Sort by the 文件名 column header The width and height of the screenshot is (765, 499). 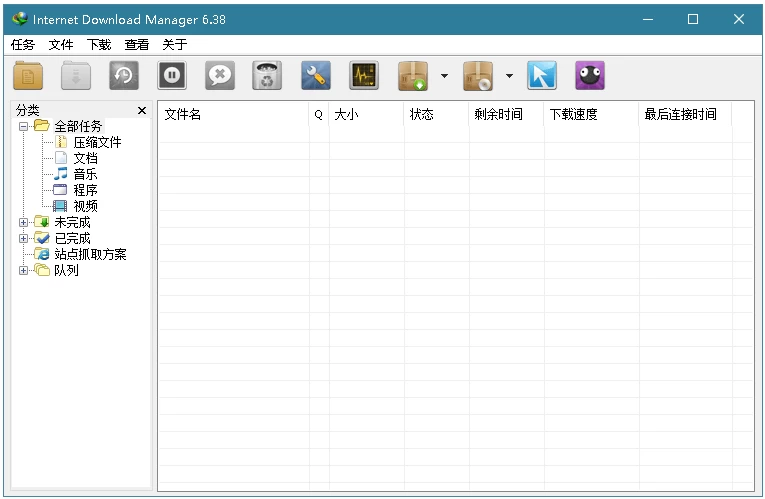pos(183,114)
